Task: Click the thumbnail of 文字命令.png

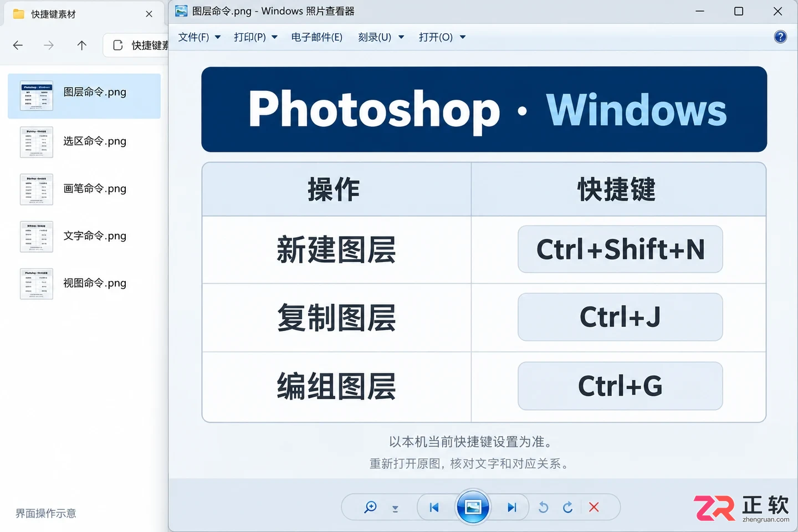Action: coord(37,236)
